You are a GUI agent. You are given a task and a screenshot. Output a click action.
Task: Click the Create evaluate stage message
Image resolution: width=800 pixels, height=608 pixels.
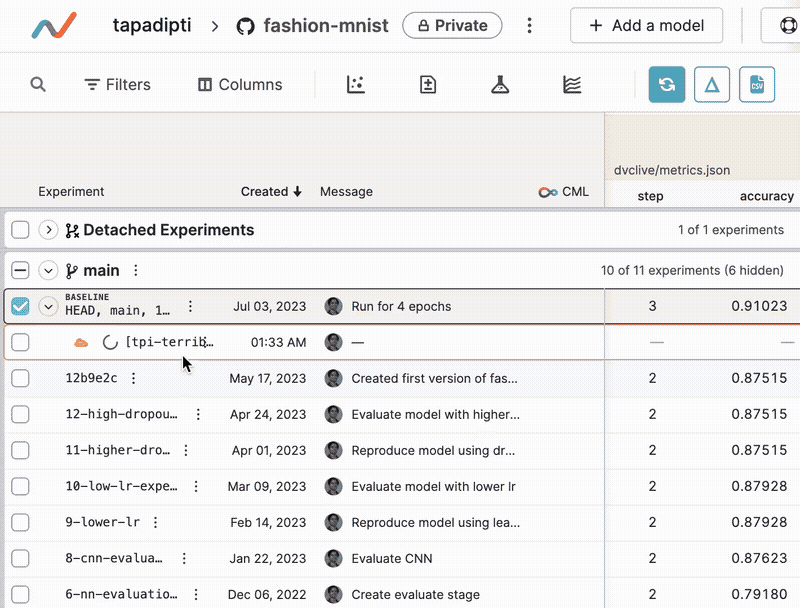tap(415, 595)
